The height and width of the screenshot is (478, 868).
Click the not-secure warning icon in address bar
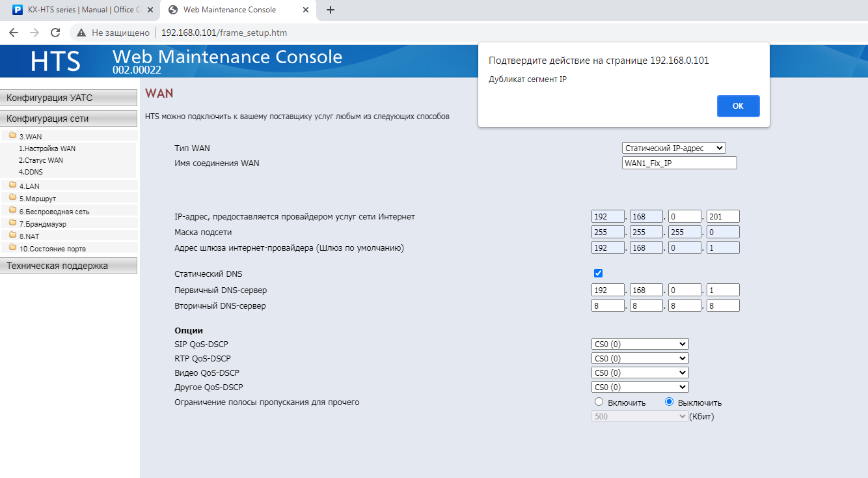pos(81,33)
